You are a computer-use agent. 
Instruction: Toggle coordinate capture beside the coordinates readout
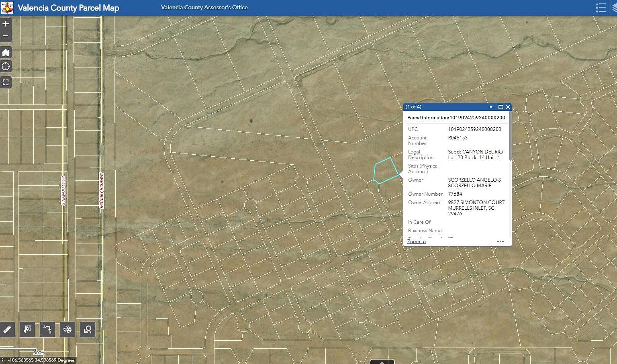(3, 360)
